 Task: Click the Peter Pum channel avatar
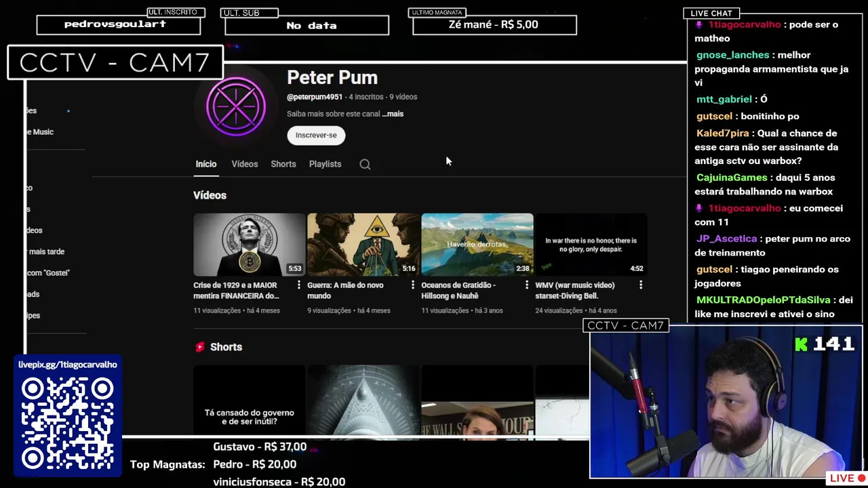pos(236,106)
